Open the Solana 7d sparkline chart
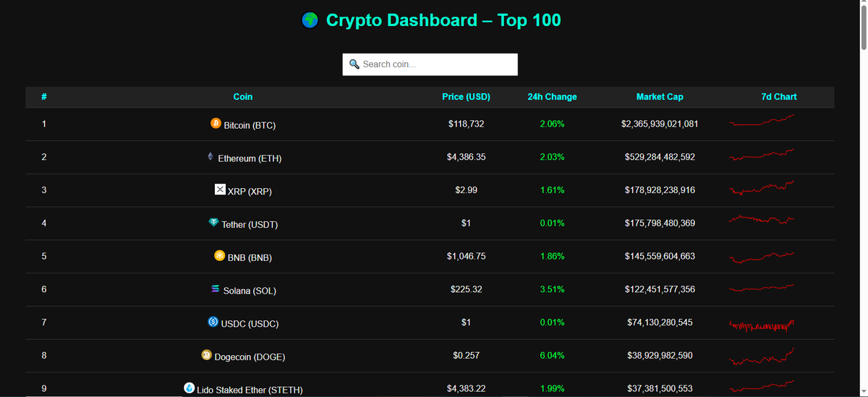The image size is (868, 397). (762, 287)
